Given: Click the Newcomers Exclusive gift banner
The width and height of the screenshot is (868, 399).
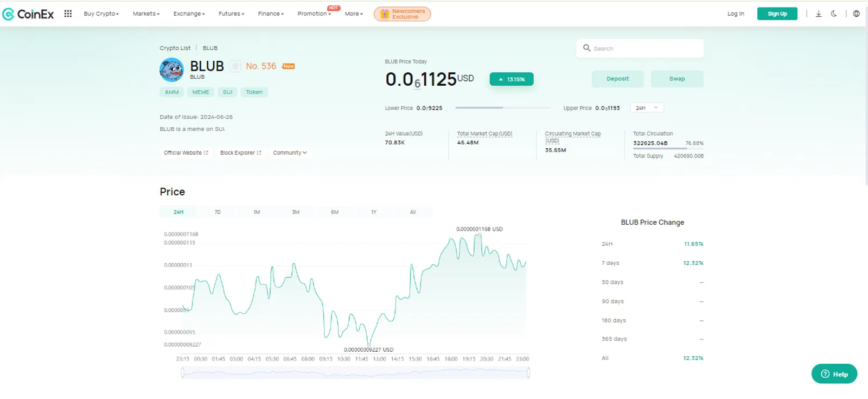Looking at the screenshot, I should 402,14.
